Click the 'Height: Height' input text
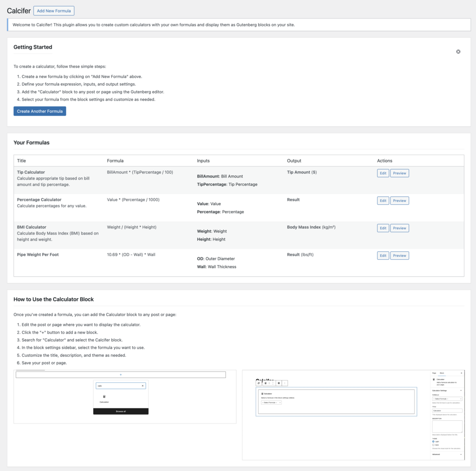Image resolution: width=476 pixels, height=471 pixels. pos(211,239)
